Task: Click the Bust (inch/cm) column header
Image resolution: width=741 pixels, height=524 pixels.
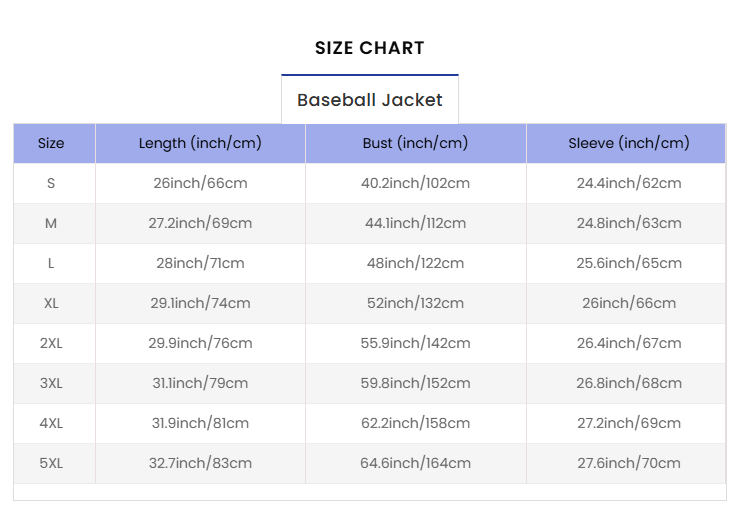Action: click(x=415, y=143)
